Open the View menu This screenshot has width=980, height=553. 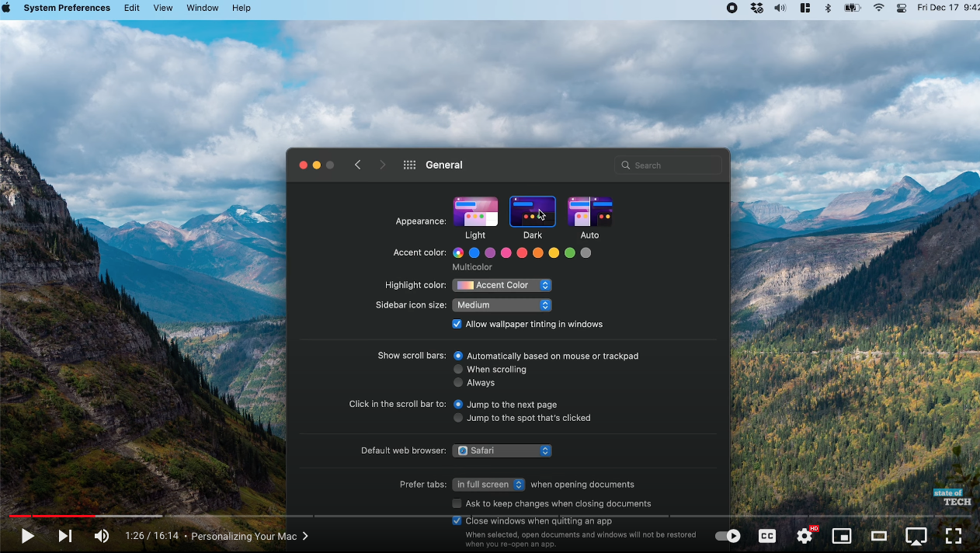pyautogui.click(x=163, y=8)
